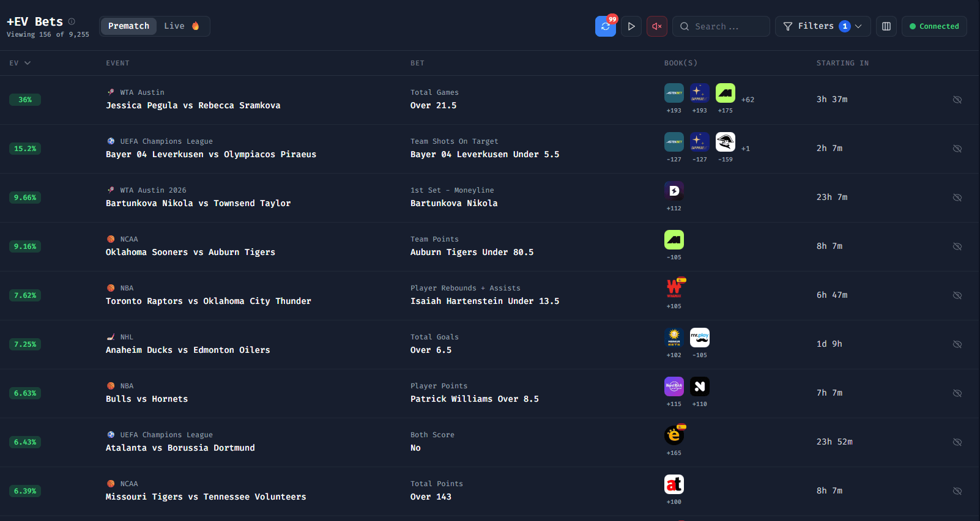Switch to the Prematch tab
Viewport: 980px width, 521px height.
point(128,26)
